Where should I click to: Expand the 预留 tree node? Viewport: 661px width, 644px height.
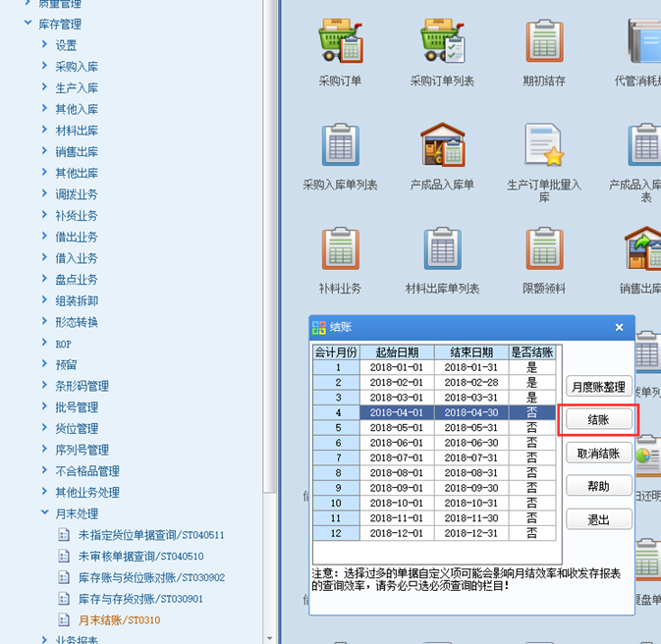click(44, 363)
